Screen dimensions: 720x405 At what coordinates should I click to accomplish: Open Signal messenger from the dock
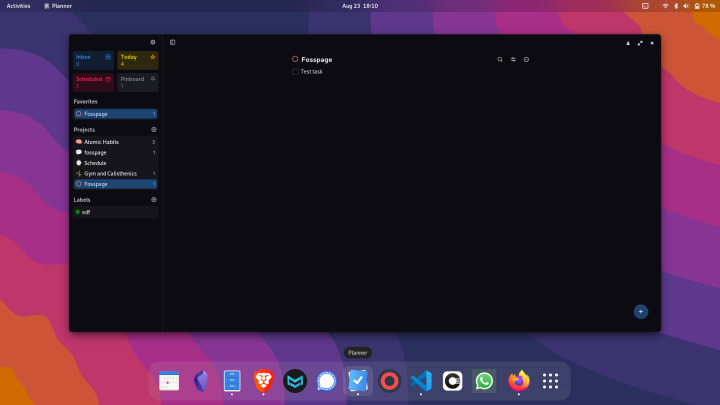pyautogui.click(x=326, y=381)
